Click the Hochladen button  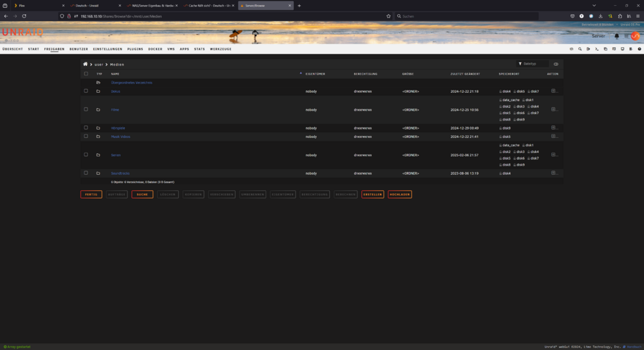click(x=400, y=195)
